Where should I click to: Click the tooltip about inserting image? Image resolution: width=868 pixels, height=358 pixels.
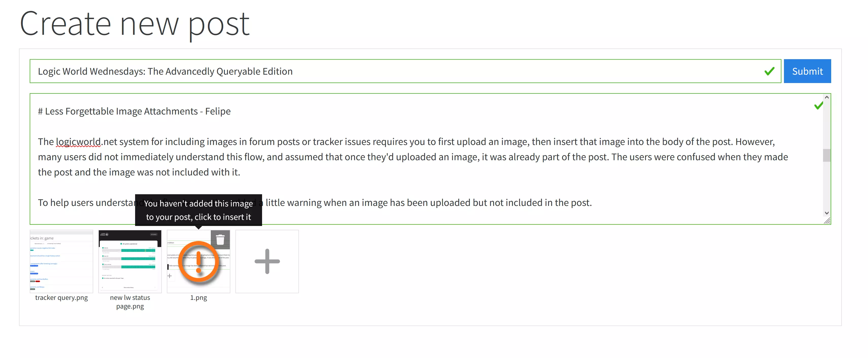point(199,210)
